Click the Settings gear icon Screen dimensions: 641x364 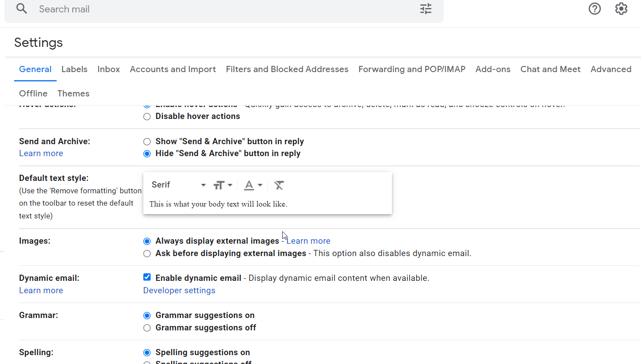[x=621, y=9]
